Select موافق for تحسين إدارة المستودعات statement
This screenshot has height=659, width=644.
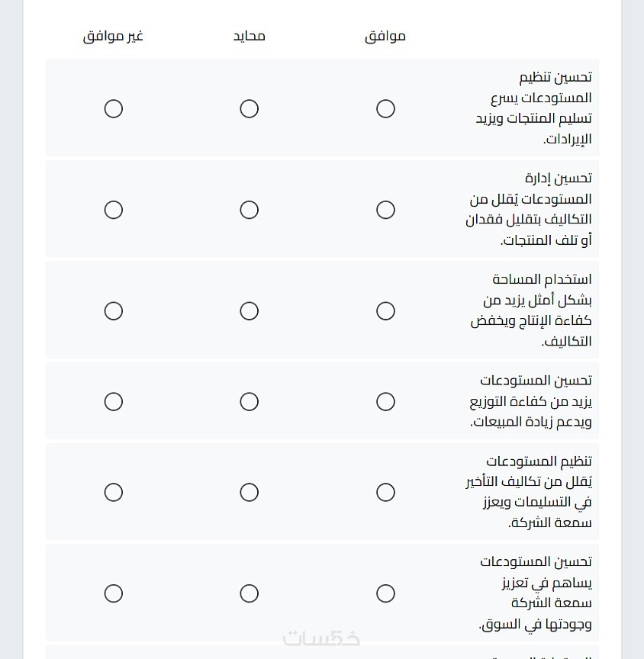click(x=385, y=210)
